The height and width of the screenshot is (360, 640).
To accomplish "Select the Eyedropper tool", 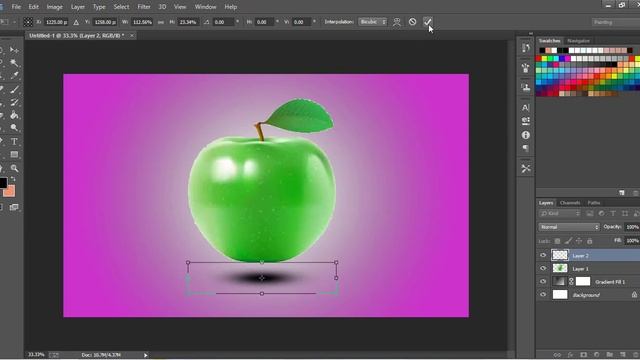I will pos(14,76).
